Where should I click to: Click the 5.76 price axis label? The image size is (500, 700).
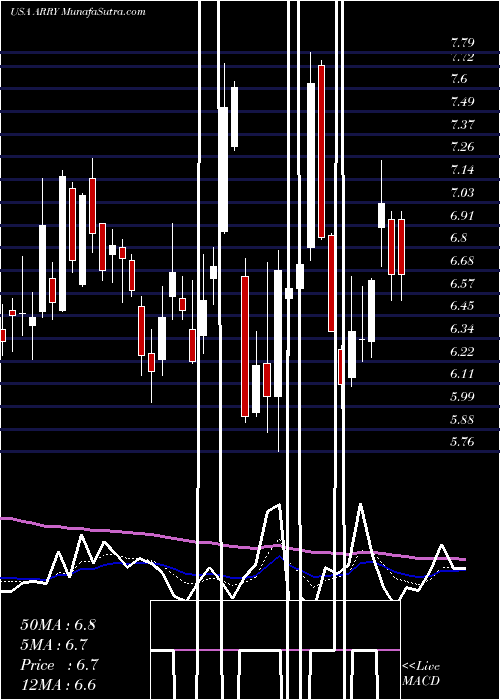[x=462, y=442]
